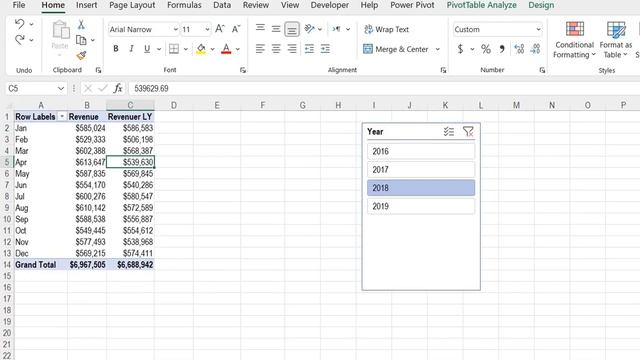640x360 pixels.
Task: Open Merge & Center dropdown arrow
Action: (438, 49)
